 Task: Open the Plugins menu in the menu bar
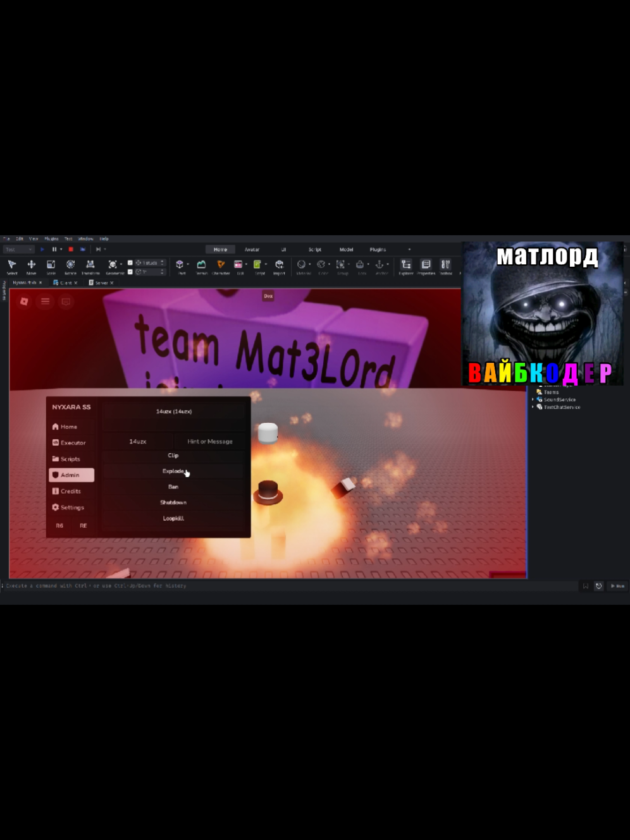pos(51,239)
